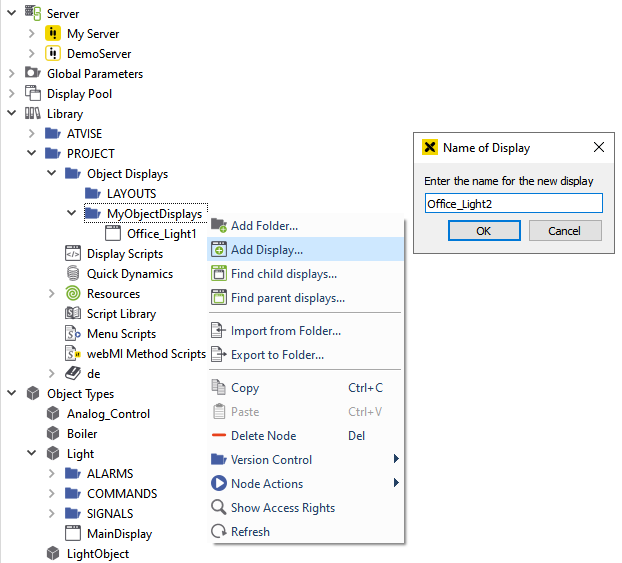This screenshot has width=622, height=563.
Task: Click the Display Scripts icon
Action: click(73, 254)
